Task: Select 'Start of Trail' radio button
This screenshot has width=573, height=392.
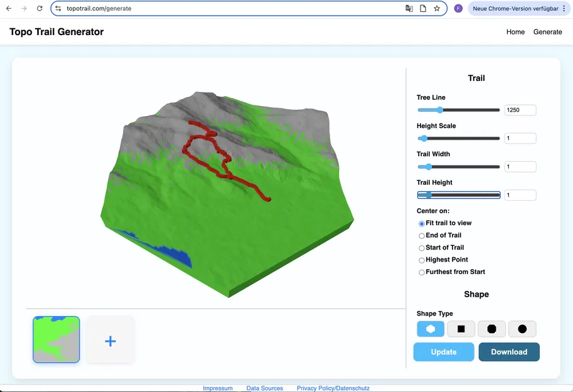Action: tap(422, 248)
